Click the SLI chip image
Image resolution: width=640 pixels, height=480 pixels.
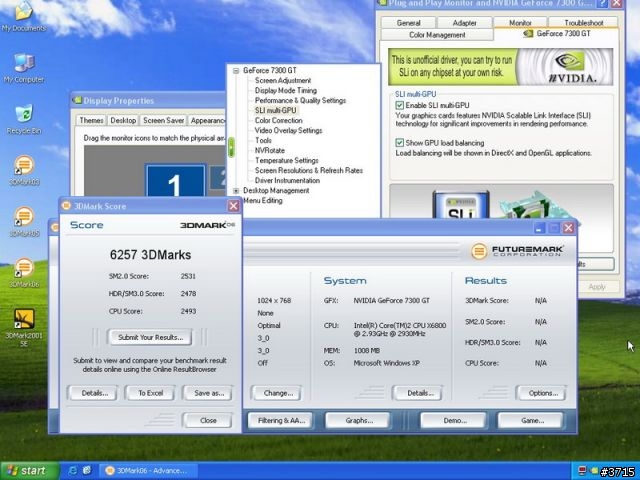pyautogui.click(x=461, y=205)
